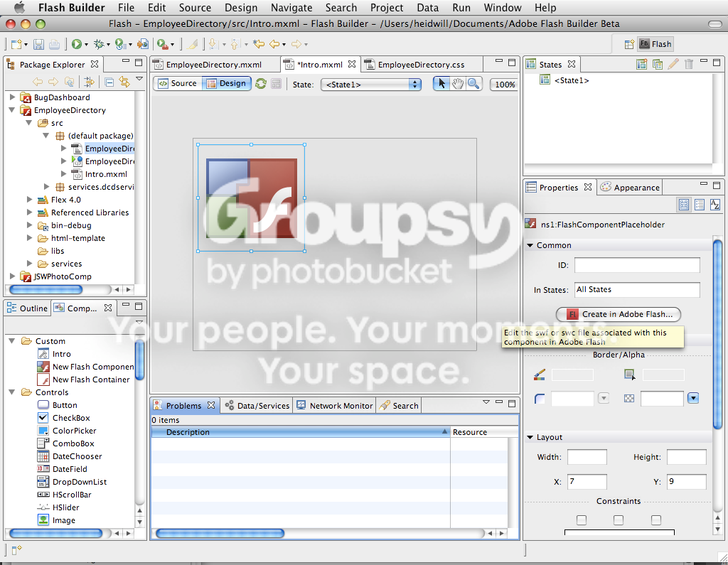
Task: Switch editor to Design mode
Action: pyautogui.click(x=227, y=84)
